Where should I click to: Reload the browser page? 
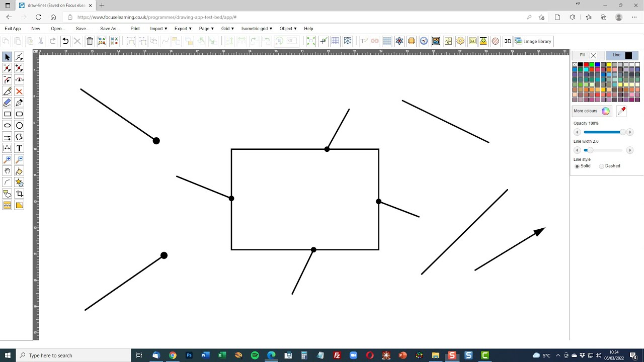click(x=38, y=17)
